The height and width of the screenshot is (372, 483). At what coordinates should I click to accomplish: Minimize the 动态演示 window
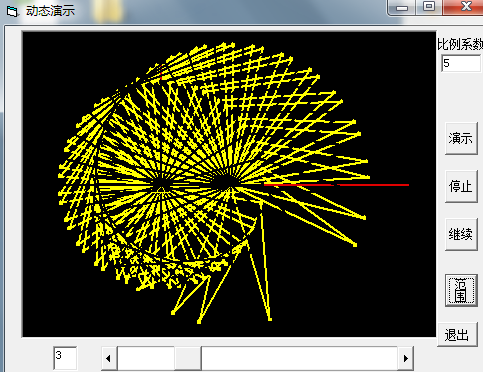click(402, 7)
